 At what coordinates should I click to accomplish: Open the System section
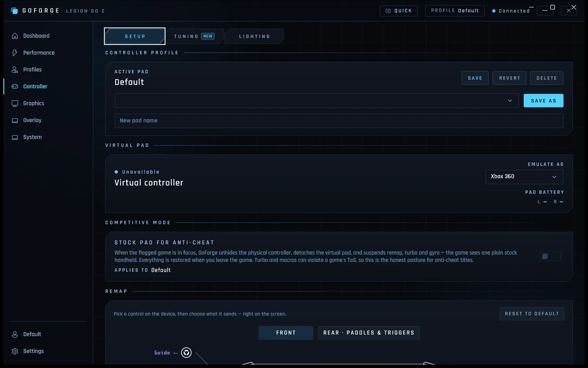pos(48,137)
